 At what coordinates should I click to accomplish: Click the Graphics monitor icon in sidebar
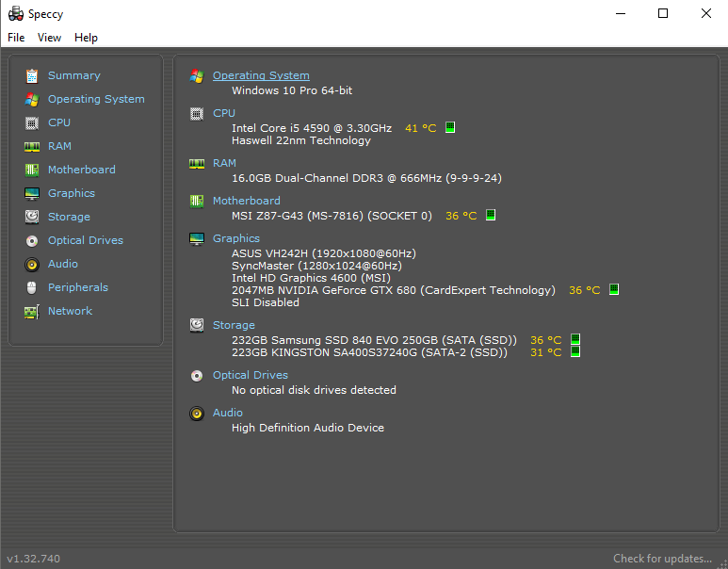tap(32, 193)
